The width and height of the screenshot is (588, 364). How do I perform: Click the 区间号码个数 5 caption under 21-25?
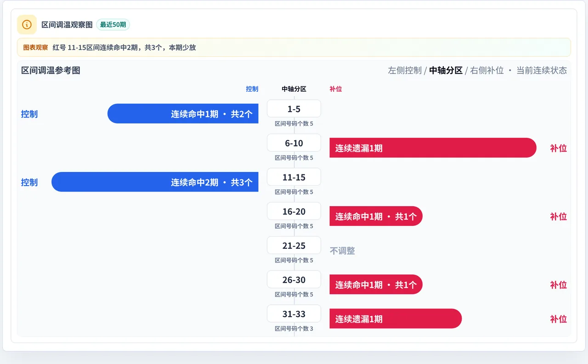[x=294, y=260]
